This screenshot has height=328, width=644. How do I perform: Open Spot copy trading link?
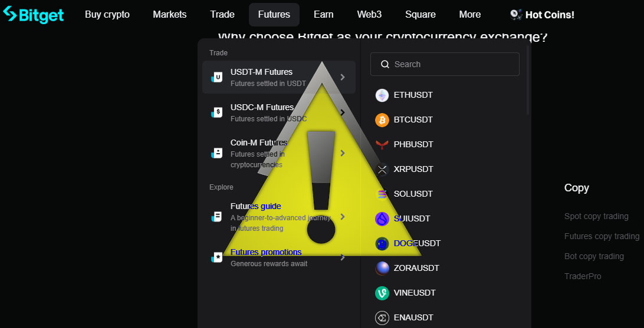[596, 216]
